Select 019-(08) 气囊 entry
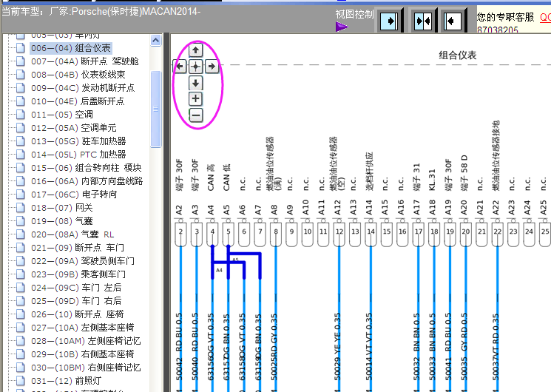 point(62,221)
